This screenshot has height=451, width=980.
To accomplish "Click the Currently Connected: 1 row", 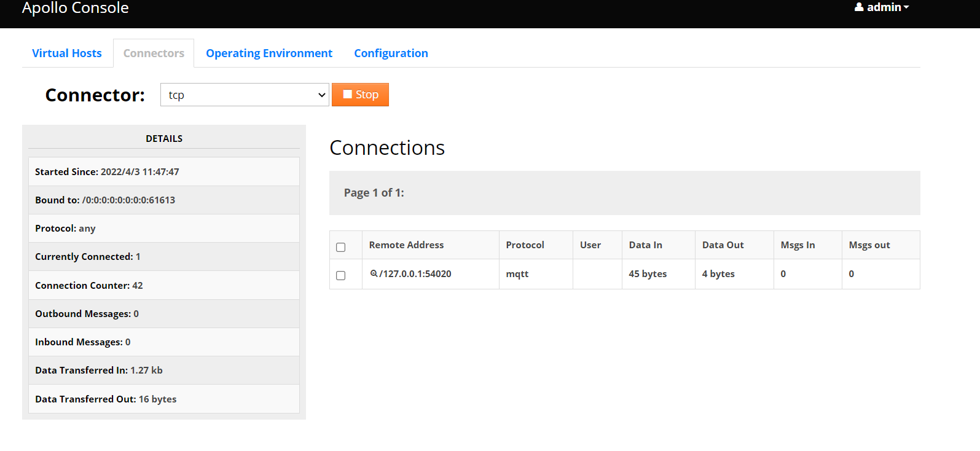I will tap(164, 257).
